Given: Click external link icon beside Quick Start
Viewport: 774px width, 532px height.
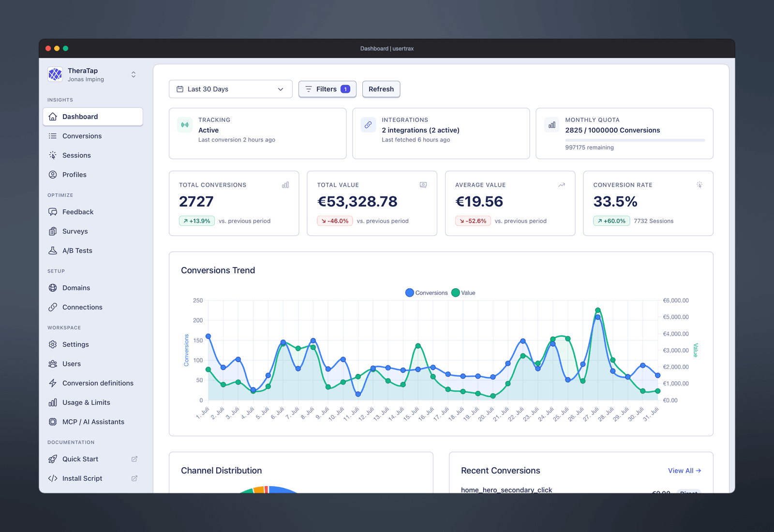Looking at the screenshot, I should (134, 459).
